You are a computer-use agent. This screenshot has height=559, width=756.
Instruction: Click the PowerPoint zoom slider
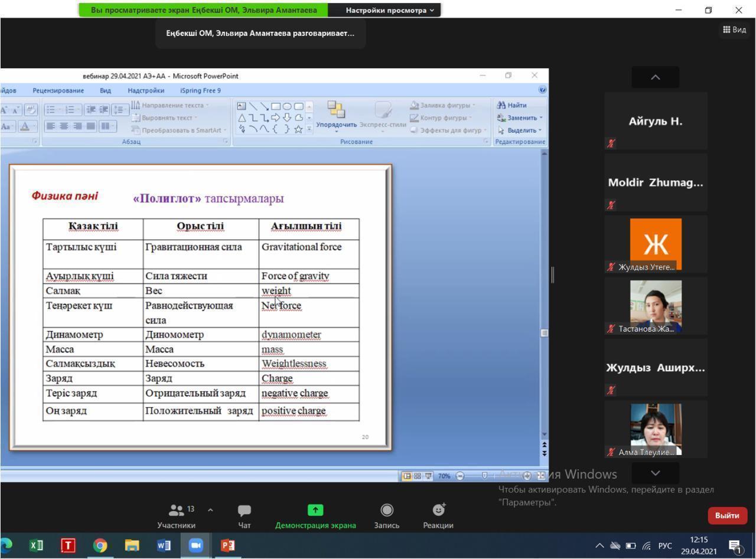click(x=484, y=476)
